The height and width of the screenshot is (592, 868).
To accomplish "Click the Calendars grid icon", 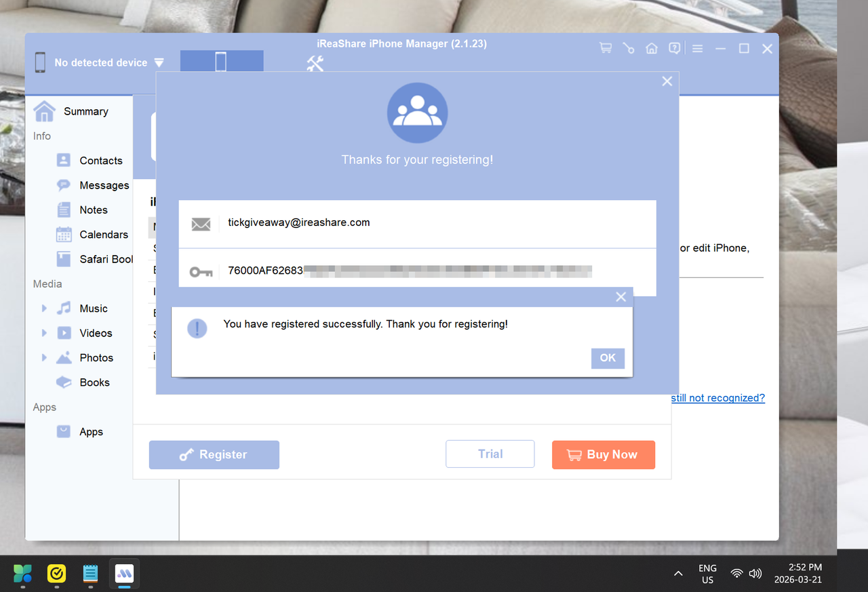I will [64, 235].
